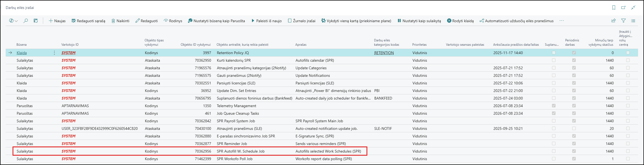Open page in new window icon
The height and width of the screenshot is (165, 644).
tap(623, 8)
